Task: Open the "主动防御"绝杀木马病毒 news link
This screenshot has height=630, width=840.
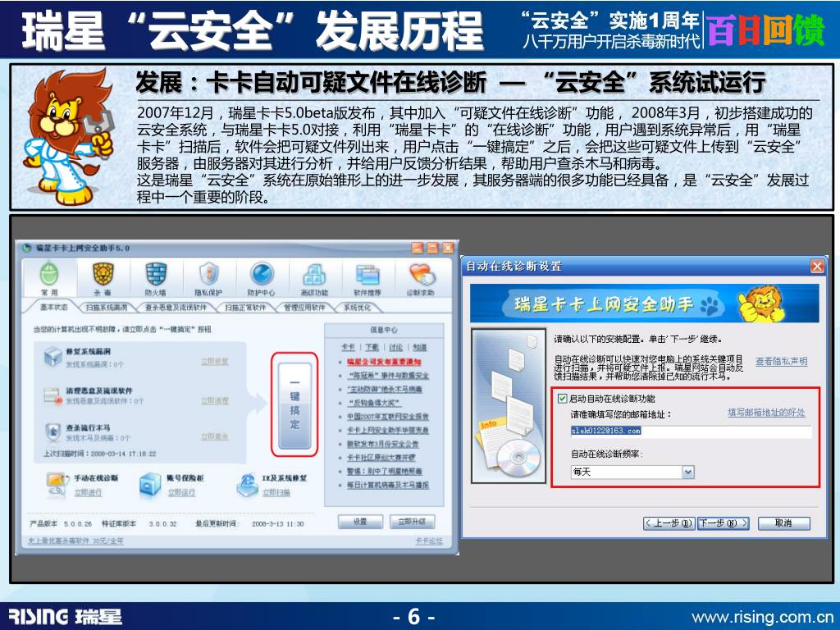Action: click(x=385, y=390)
